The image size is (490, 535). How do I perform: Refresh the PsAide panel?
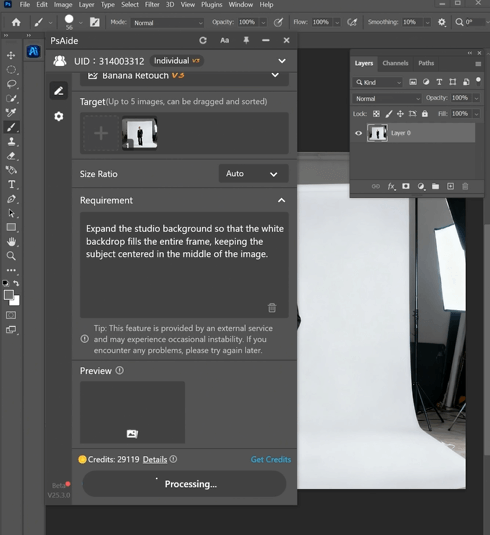203,41
